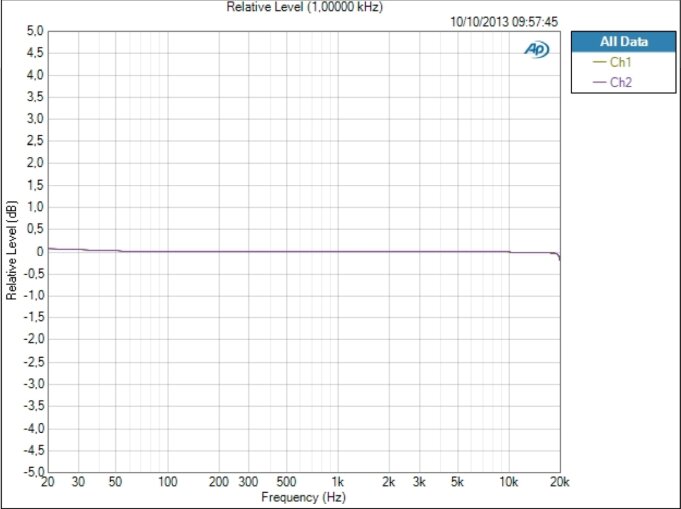Click the 0 level axis label

40,251
